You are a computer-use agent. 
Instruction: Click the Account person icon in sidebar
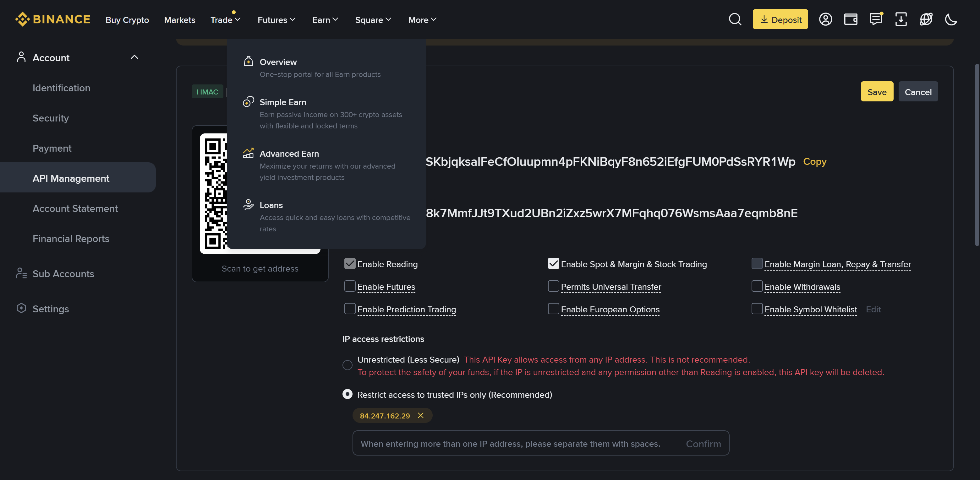pyautogui.click(x=21, y=57)
